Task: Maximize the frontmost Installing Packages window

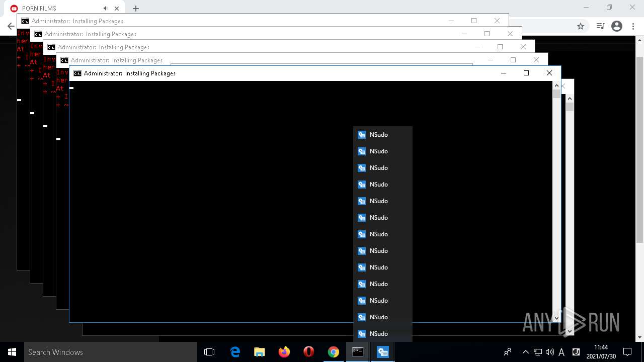Action: click(x=526, y=73)
